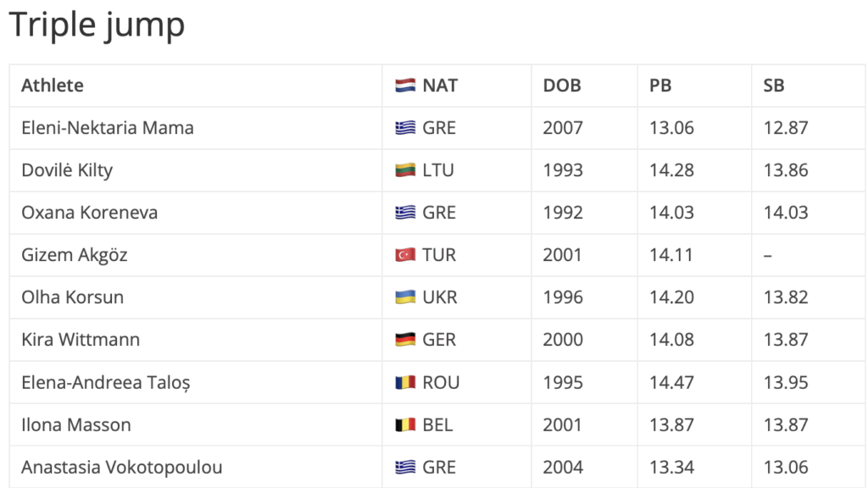The width and height of the screenshot is (868, 488).
Task: Click the DOB column header
Action: coord(562,86)
